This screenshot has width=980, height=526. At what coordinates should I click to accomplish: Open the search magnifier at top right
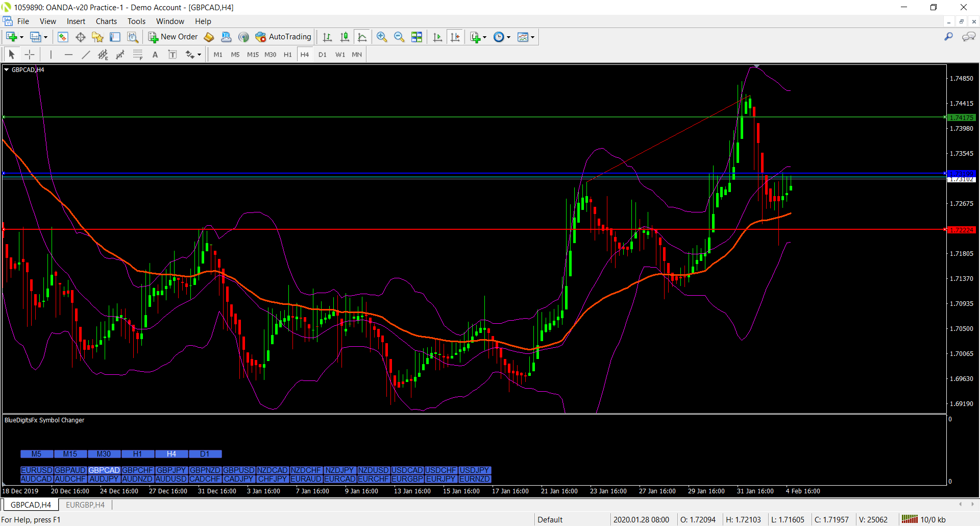click(948, 37)
